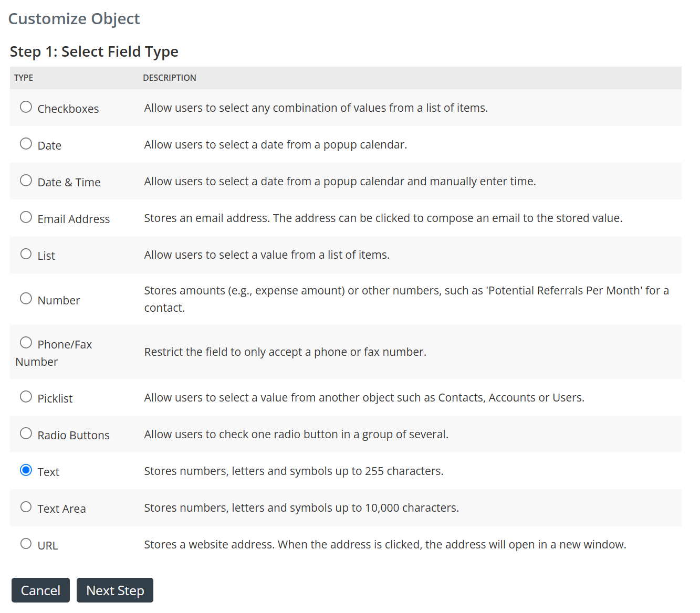Click description 'Restrict the field to only accept a phone'
The height and width of the screenshot is (613, 700).
(285, 352)
